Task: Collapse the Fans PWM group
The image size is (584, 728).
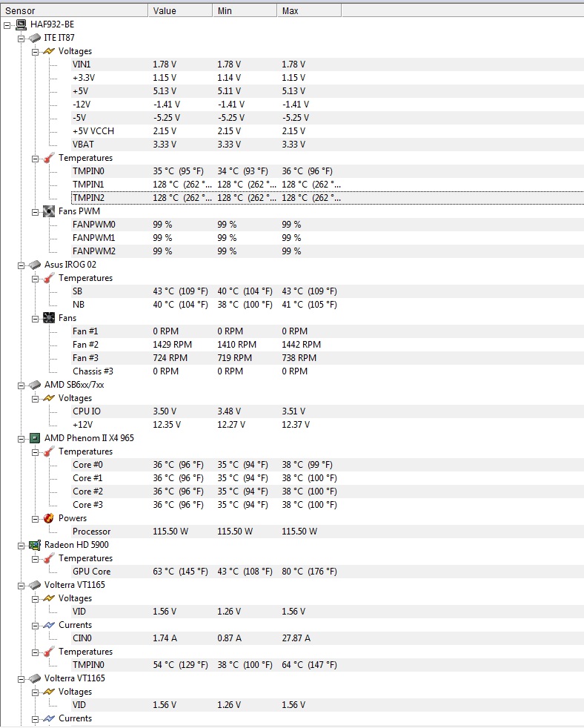Action: click(35, 212)
